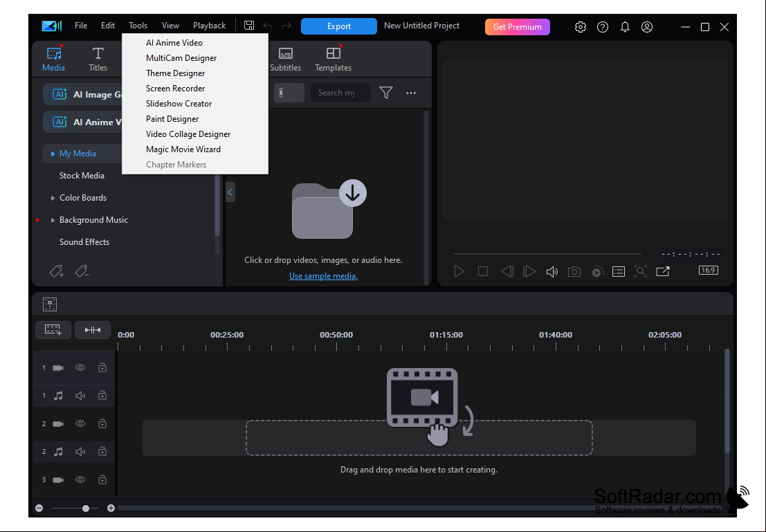Collapse the media sidebar with the arrow
Viewport: 766px width, 532px height.
(x=230, y=192)
